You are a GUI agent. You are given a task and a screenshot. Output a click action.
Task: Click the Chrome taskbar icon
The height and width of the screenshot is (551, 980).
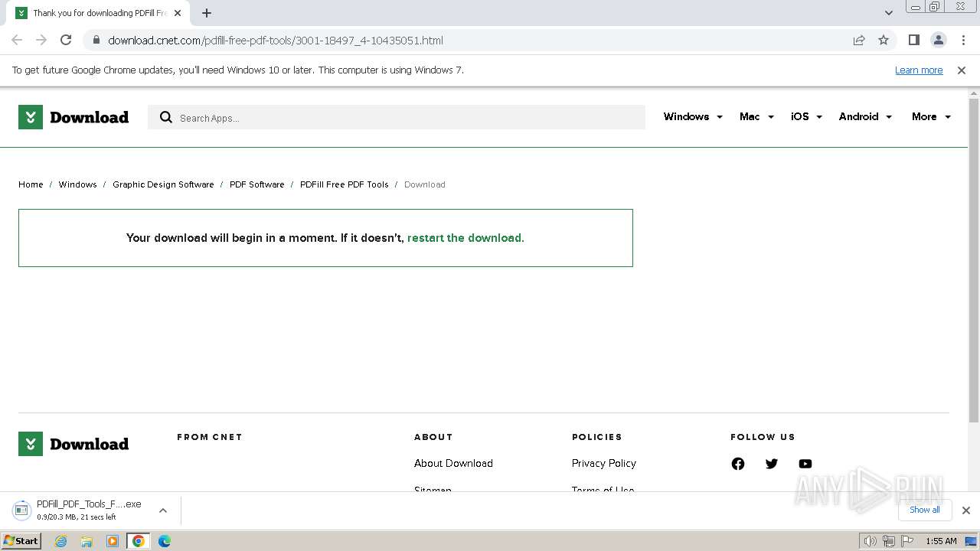(x=139, y=541)
